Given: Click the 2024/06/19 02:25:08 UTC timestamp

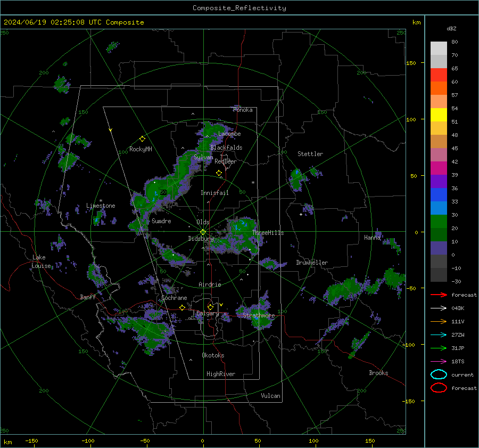Looking at the screenshot, I should pos(52,22).
